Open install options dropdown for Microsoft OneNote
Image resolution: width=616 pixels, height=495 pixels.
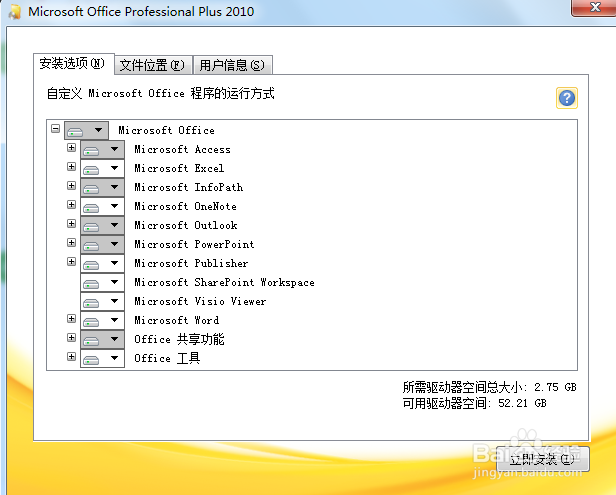[103, 206]
